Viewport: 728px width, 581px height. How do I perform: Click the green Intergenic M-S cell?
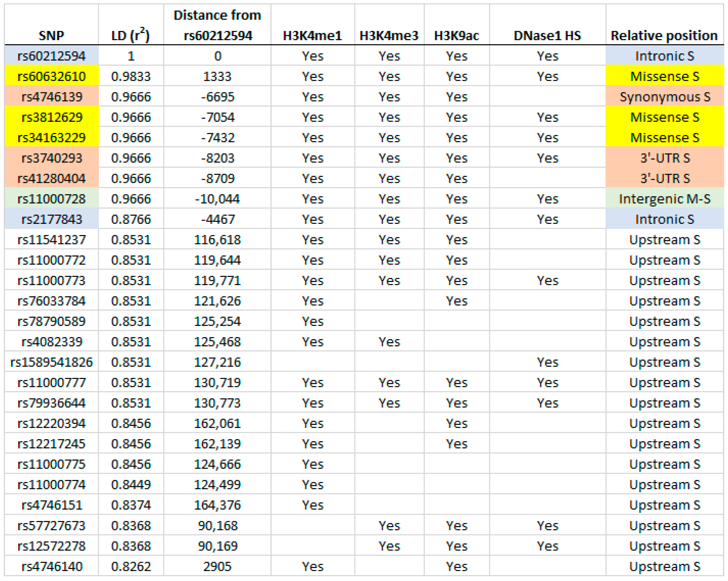[664, 199]
